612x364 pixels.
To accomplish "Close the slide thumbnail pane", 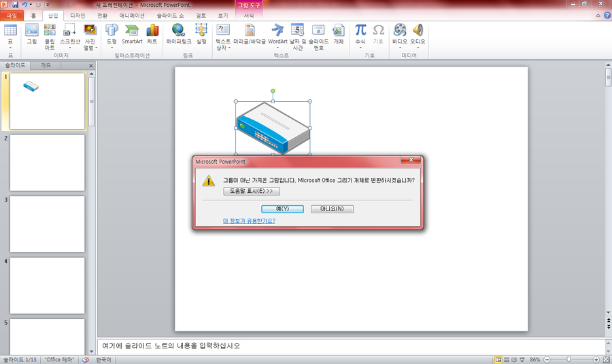I will 91,65.
